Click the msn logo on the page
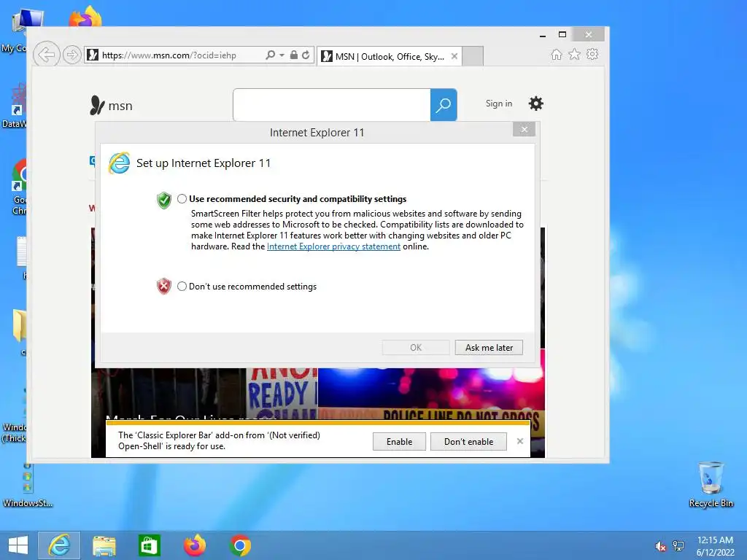This screenshot has height=560, width=747. click(112, 105)
